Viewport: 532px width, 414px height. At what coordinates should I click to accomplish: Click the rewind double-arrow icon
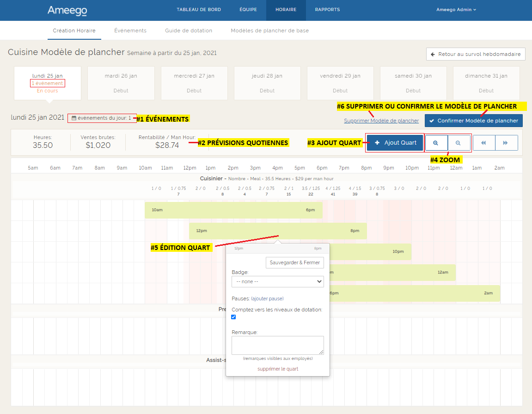(x=483, y=143)
